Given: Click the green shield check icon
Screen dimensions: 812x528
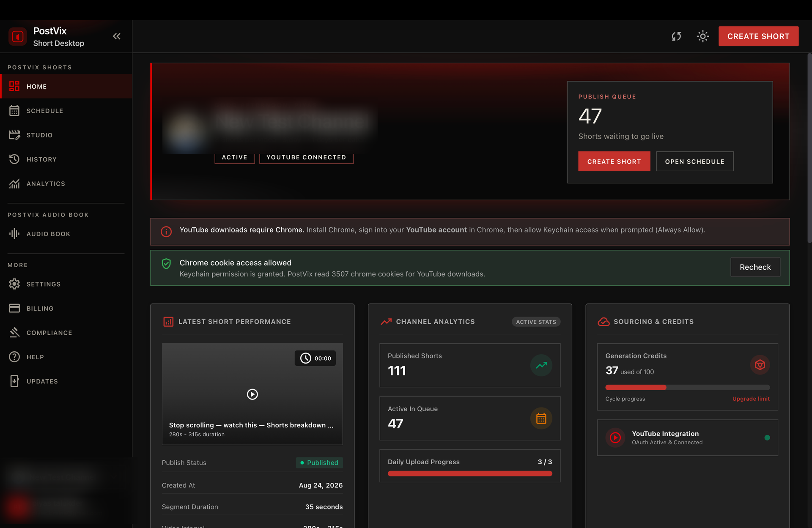Looking at the screenshot, I should point(166,264).
